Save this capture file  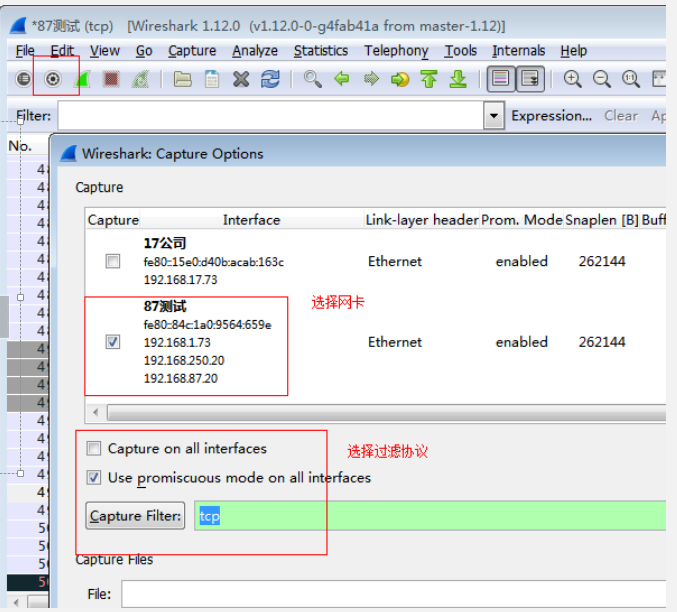coord(212,79)
